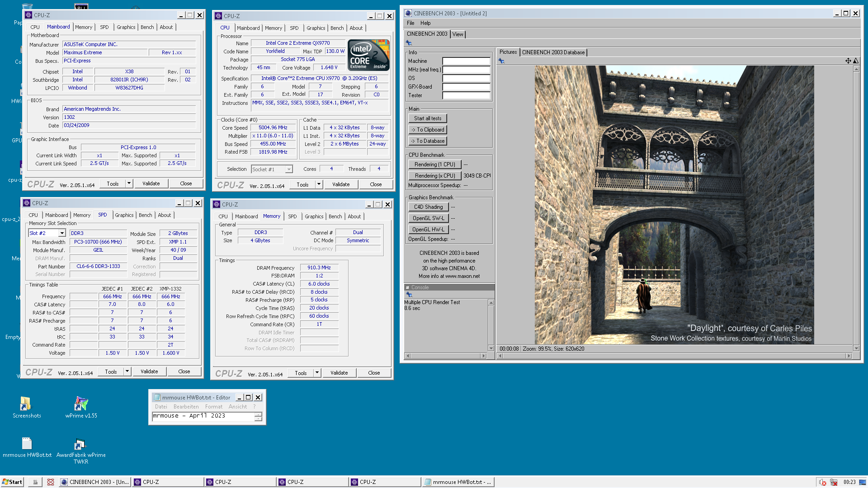Switch to CPU-Z Memory window via last CPU-Z taskbar button
The image size is (868, 488).
pos(384,482)
